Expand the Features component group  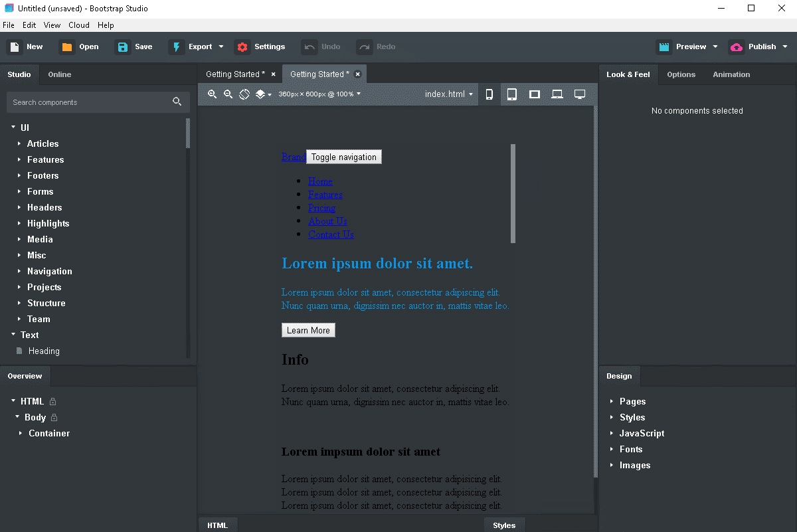click(x=19, y=159)
